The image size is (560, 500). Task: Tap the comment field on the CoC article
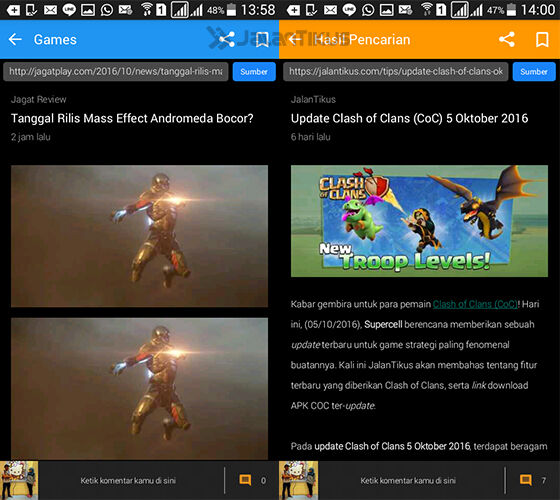click(408, 480)
